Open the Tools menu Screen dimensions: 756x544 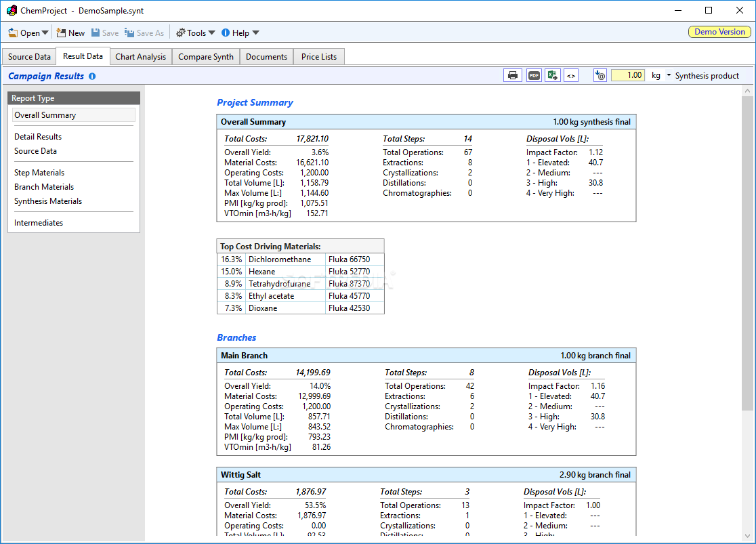pyautogui.click(x=191, y=33)
